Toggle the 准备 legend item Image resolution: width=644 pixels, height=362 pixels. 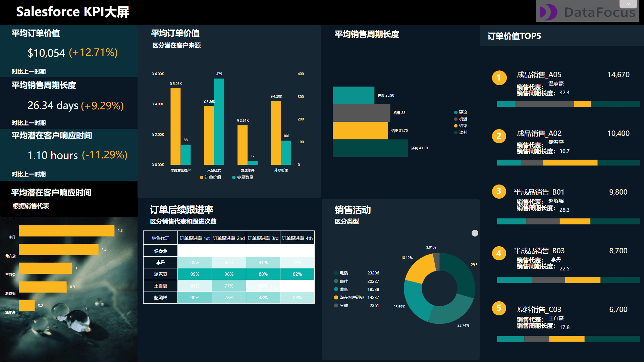tap(341, 289)
